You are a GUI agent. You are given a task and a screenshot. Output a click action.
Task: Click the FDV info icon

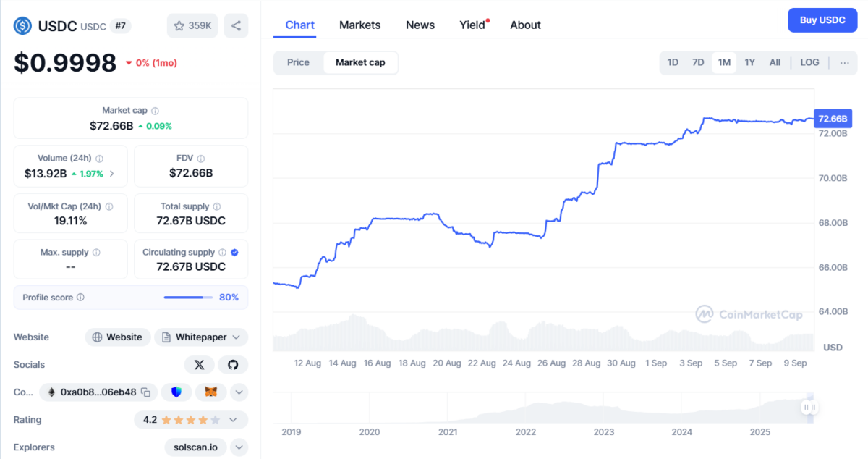coord(201,159)
